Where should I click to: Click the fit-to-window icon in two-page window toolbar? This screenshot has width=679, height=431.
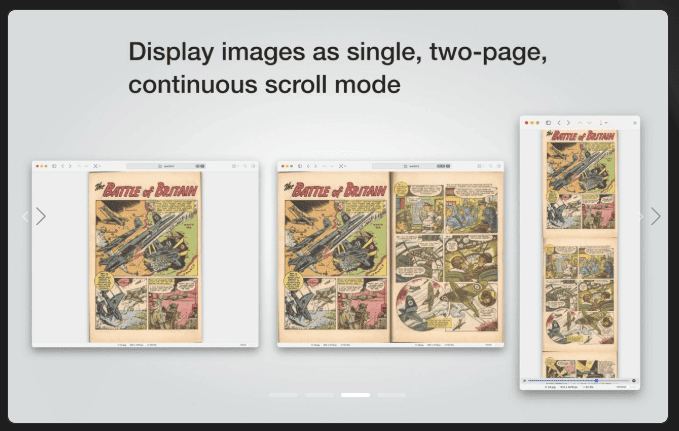[x=341, y=166]
